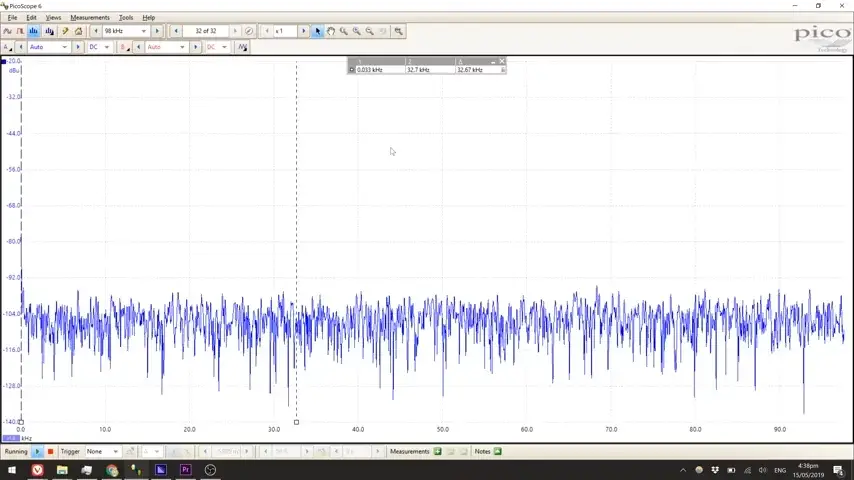Viewport: 854px width, 480px height.
Task: Click the zoom factor x1 right arrow
Action: [x=303, y=31]
